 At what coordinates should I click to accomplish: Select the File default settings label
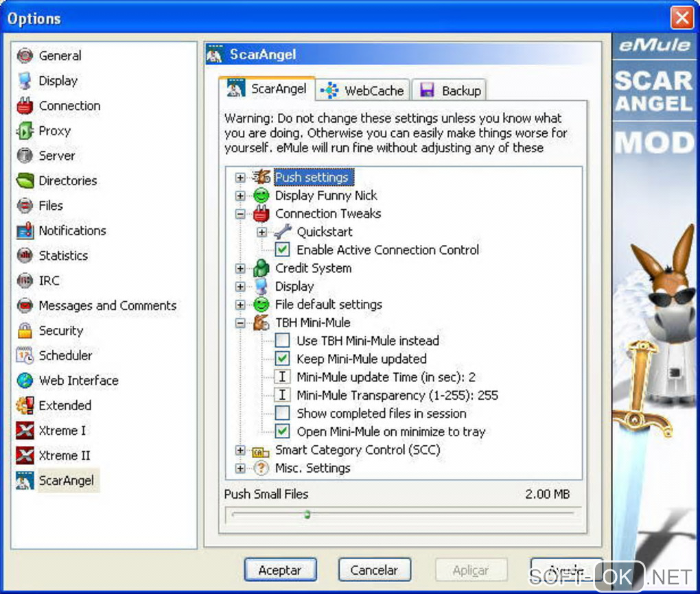click(x=329, y=305)
